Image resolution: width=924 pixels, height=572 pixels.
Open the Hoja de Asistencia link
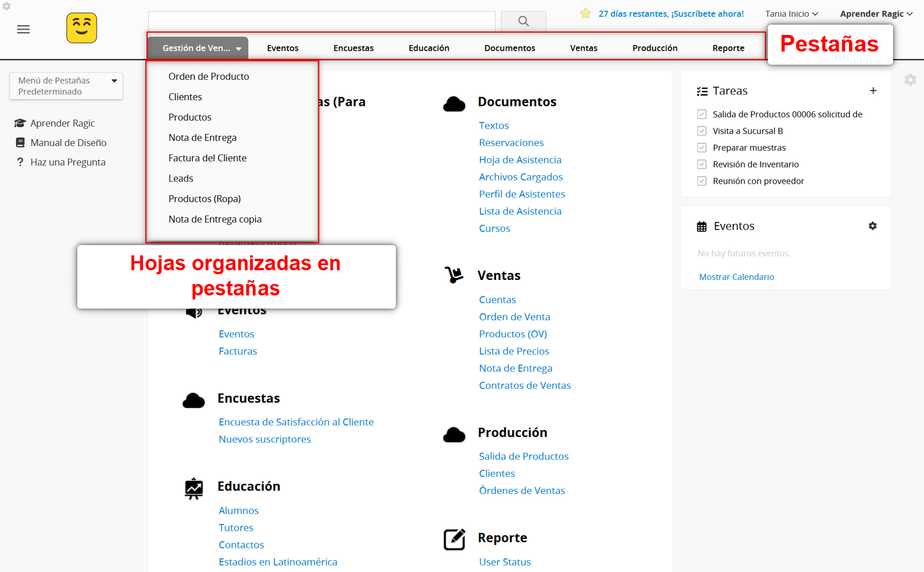[x=520, y=160]
